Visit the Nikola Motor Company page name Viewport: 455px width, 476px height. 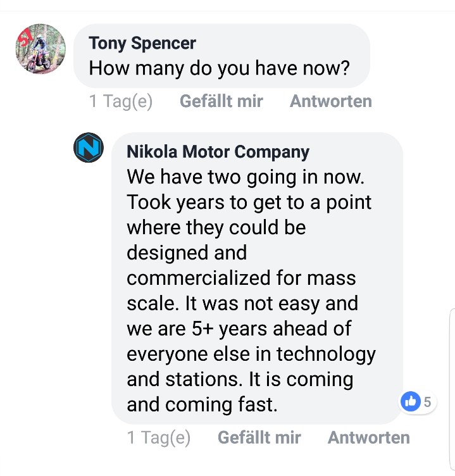click(x=218, y=152)
